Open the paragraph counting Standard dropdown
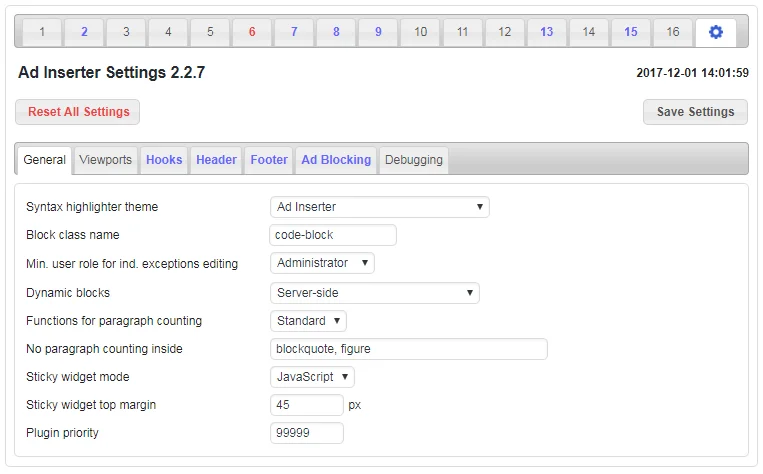This screenshot has height=474, width=763. click(x=308, y=321)
